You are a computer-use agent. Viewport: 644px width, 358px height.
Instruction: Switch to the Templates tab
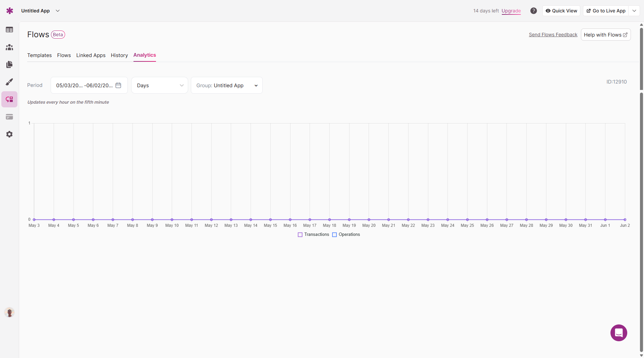click(39, 55)
